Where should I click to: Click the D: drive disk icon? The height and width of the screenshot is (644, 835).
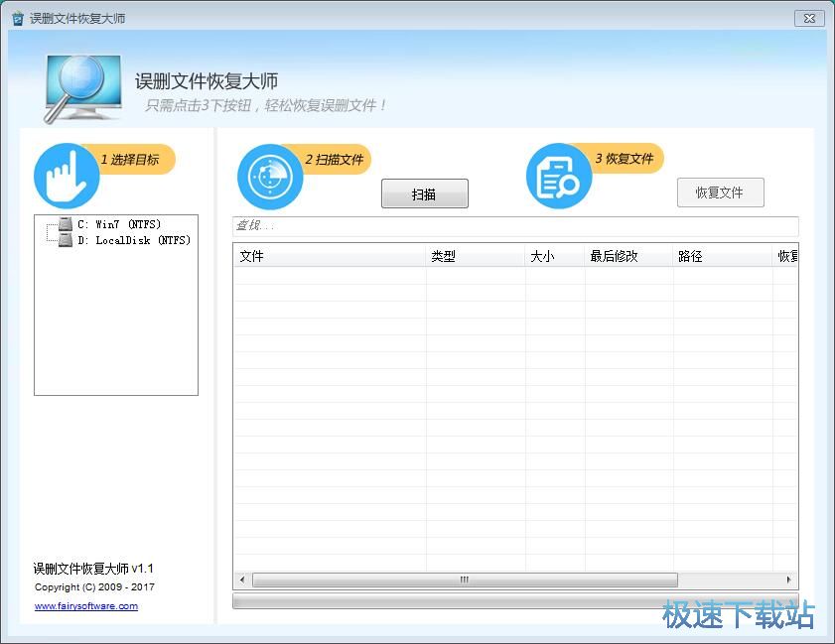pos(66,240)
